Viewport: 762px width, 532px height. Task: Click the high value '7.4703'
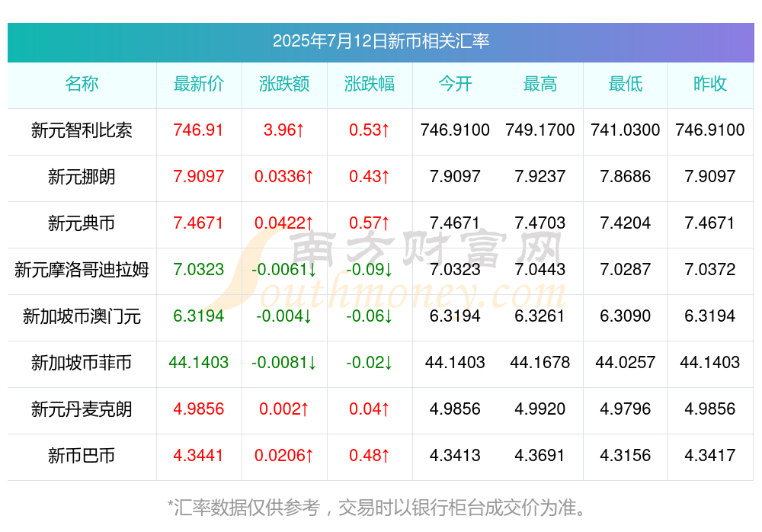click(540, 223)
